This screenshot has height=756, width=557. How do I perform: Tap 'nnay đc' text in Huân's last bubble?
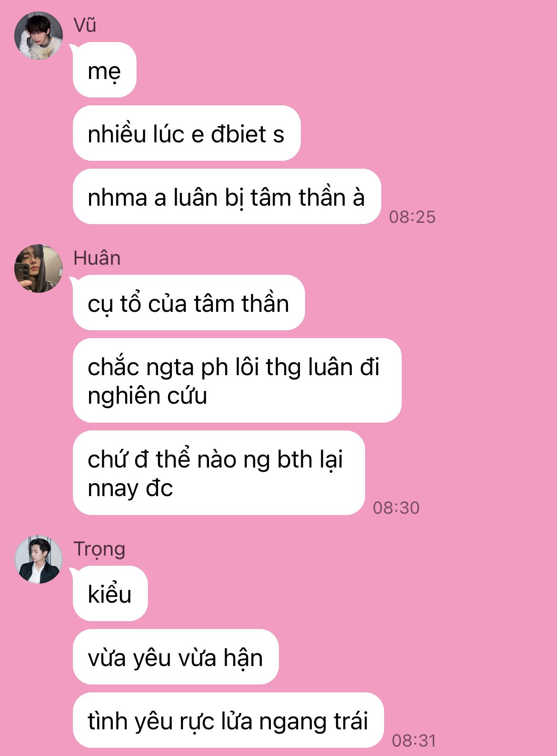point(130,488)
